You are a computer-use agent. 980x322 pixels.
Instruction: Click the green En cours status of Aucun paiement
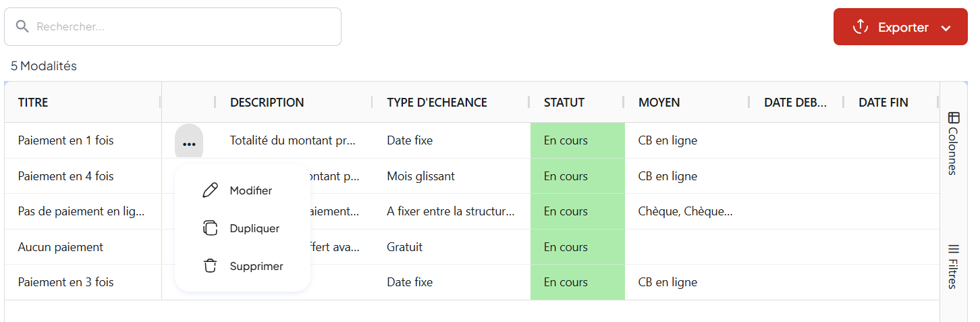(x=566, y=247)
